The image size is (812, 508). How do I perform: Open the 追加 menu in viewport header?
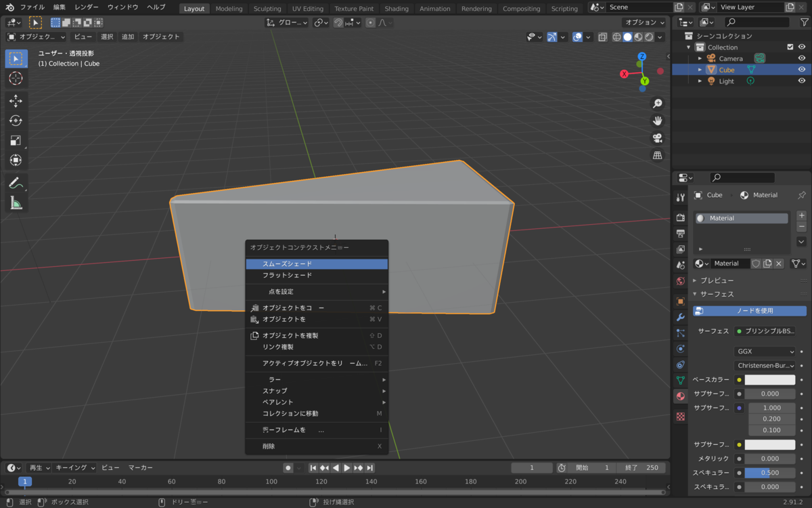pyautogui.click(x=128, y=37)
